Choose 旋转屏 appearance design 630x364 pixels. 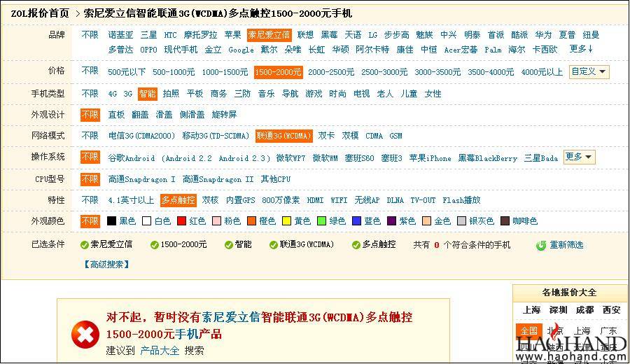224,115
